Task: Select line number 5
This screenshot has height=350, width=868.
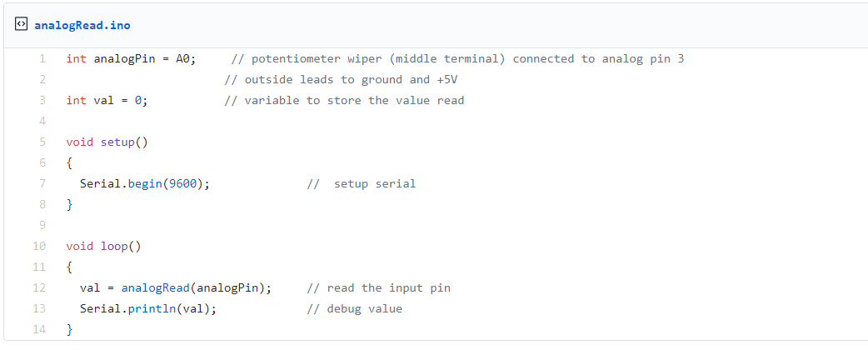Action: coord(42,142)
